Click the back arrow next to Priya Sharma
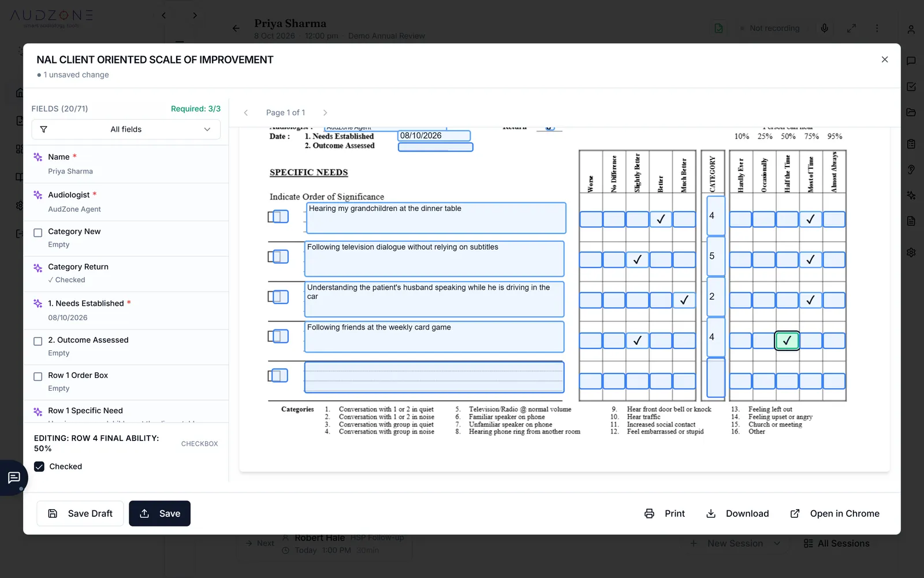 [x=236, y=28]
